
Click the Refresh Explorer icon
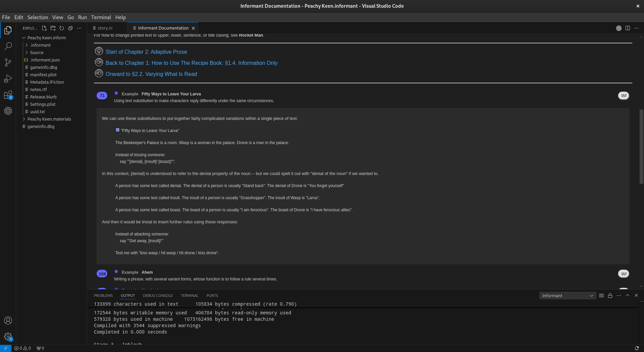(x=62, y=28)
